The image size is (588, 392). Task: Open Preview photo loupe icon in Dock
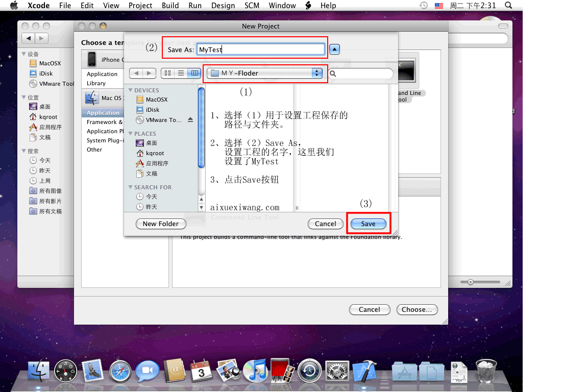tap(229, 370)
